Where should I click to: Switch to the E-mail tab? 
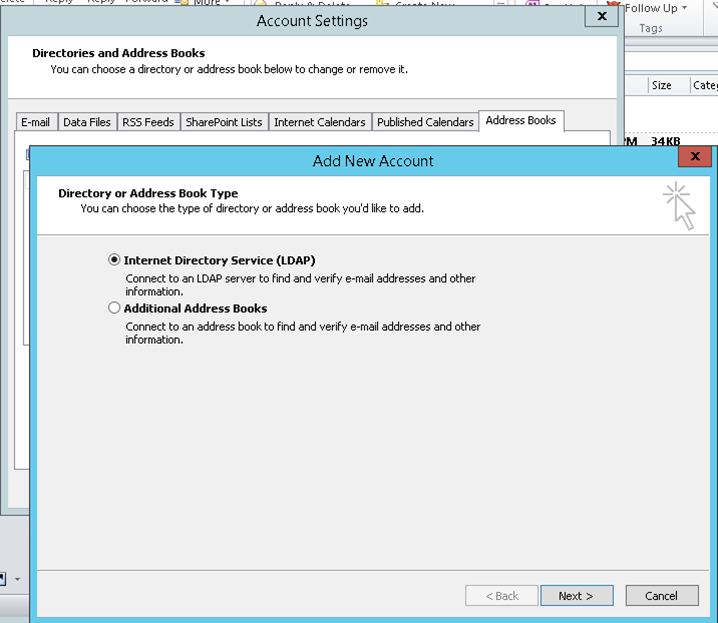[x=35, y=122]
